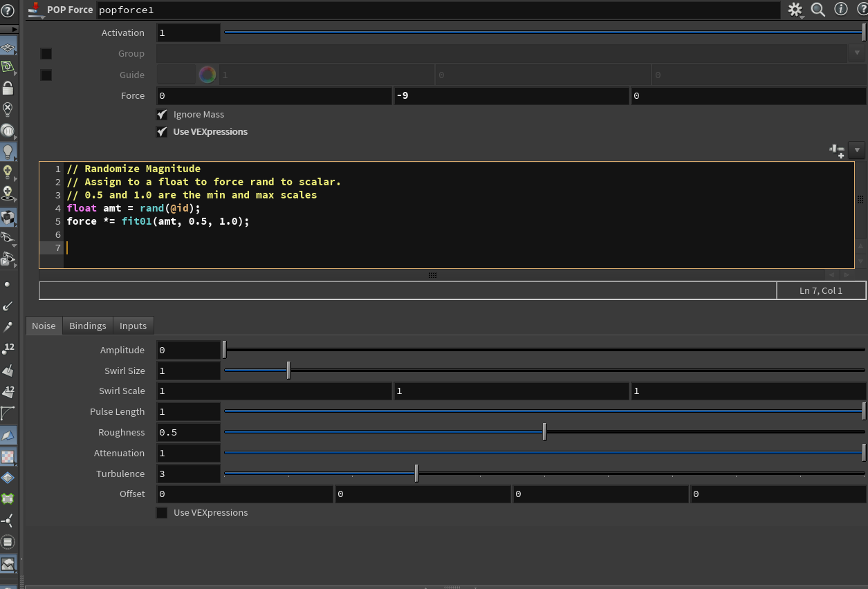Image resolution: width=868 pixels, height=589 pixels.
Task: Open node info via the i icon
Action: tap(841, 9)
